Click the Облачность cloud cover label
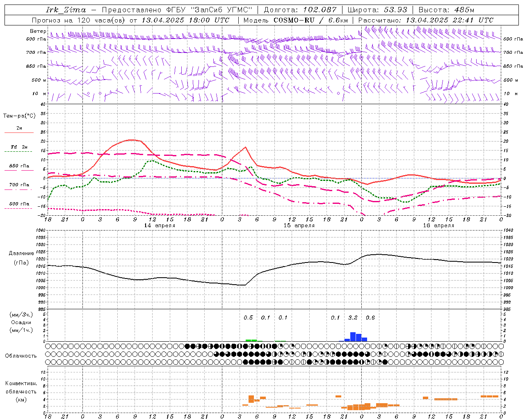 click(21, 356)
